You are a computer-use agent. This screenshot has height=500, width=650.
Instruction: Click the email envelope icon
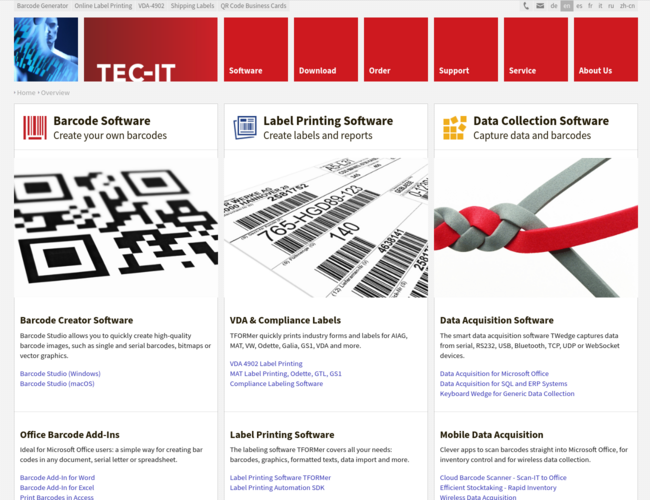point(539,6)
